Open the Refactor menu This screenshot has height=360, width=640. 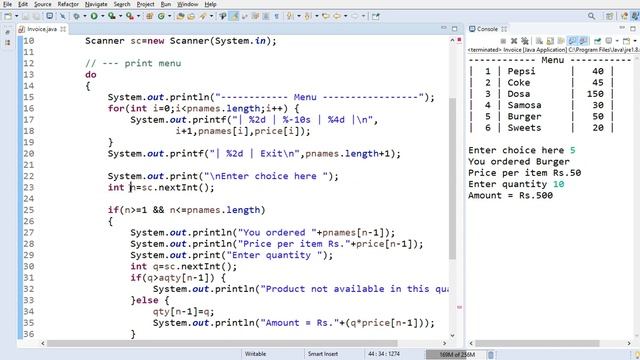68,4
